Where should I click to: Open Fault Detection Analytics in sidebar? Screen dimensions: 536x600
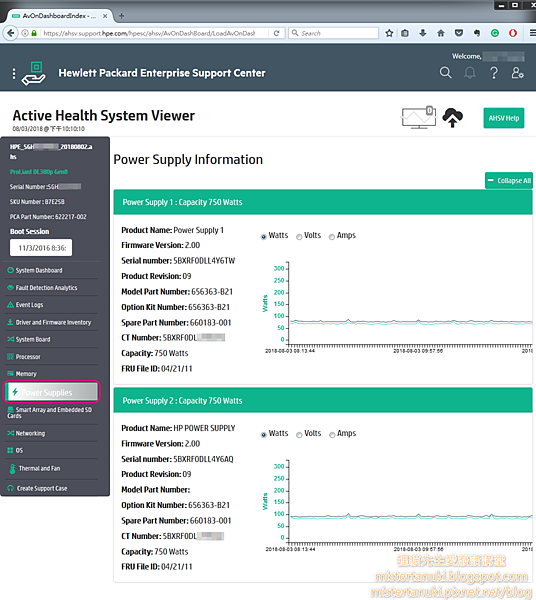46,287
